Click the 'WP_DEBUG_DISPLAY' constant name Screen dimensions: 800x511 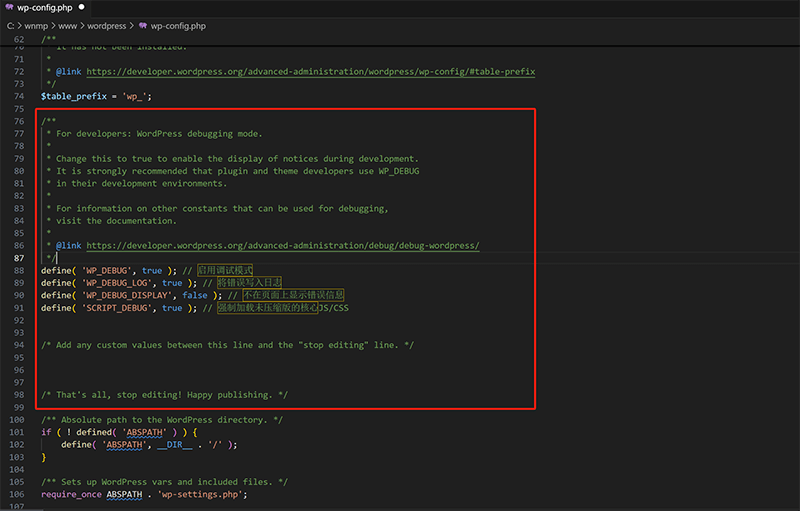(127, 295)
